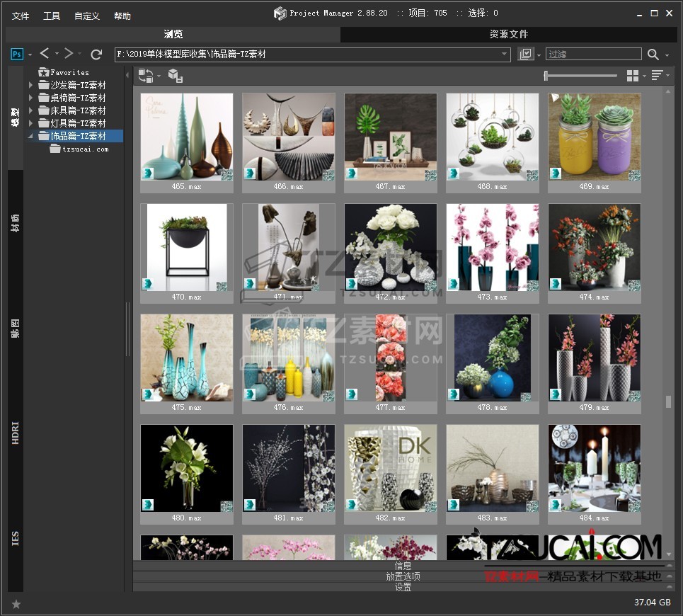
Task: Collapse the folder tree panel arrow
Action: click(x=127, y=75)
